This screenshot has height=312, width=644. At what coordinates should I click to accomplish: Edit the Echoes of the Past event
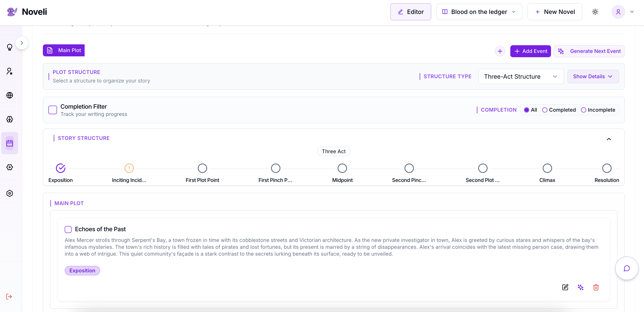tap(565, 287)
